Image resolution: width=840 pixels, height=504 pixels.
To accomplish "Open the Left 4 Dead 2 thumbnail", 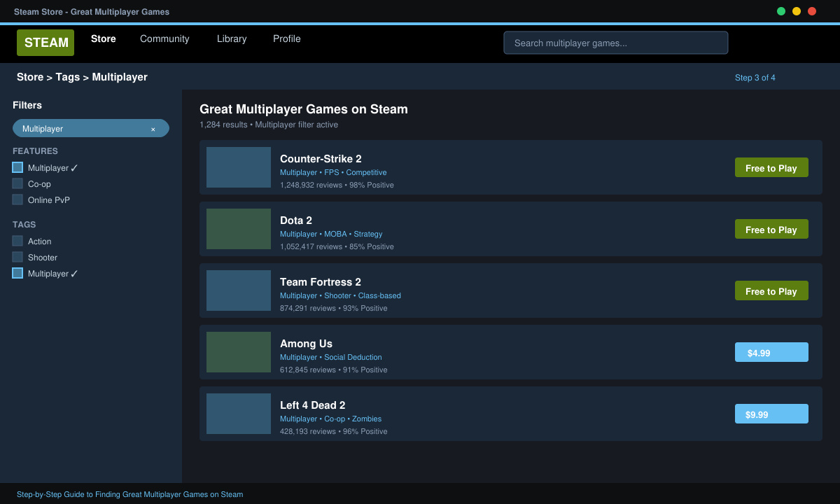I will tap(239, 414).
